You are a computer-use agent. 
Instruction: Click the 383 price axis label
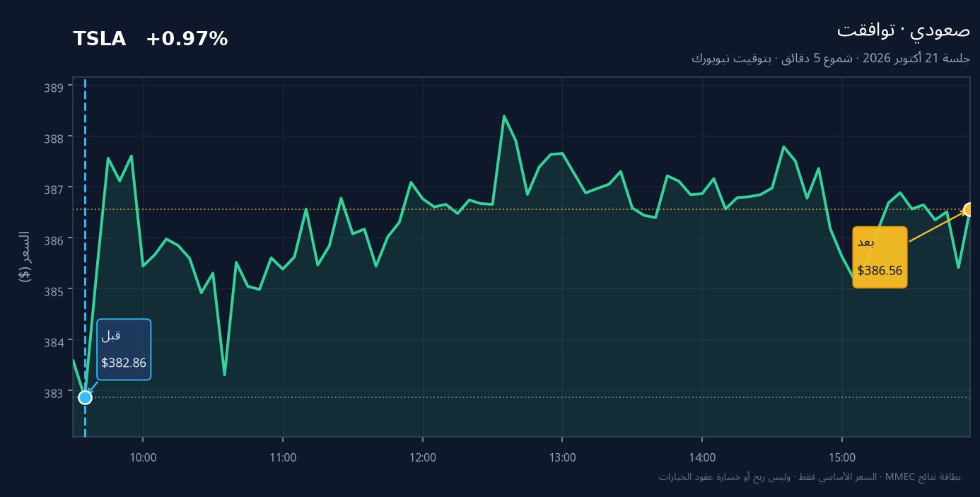pyautogui.click(x=54, y=392)
